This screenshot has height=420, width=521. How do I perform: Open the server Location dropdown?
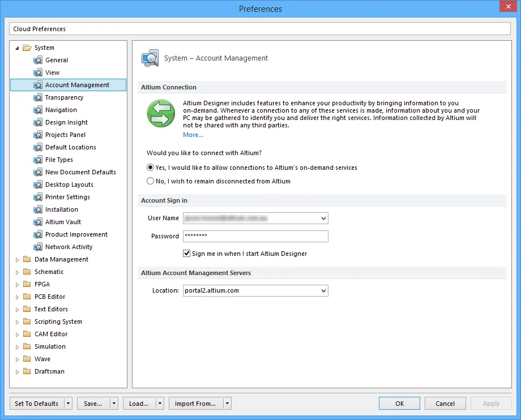click(x=323, y=291)
